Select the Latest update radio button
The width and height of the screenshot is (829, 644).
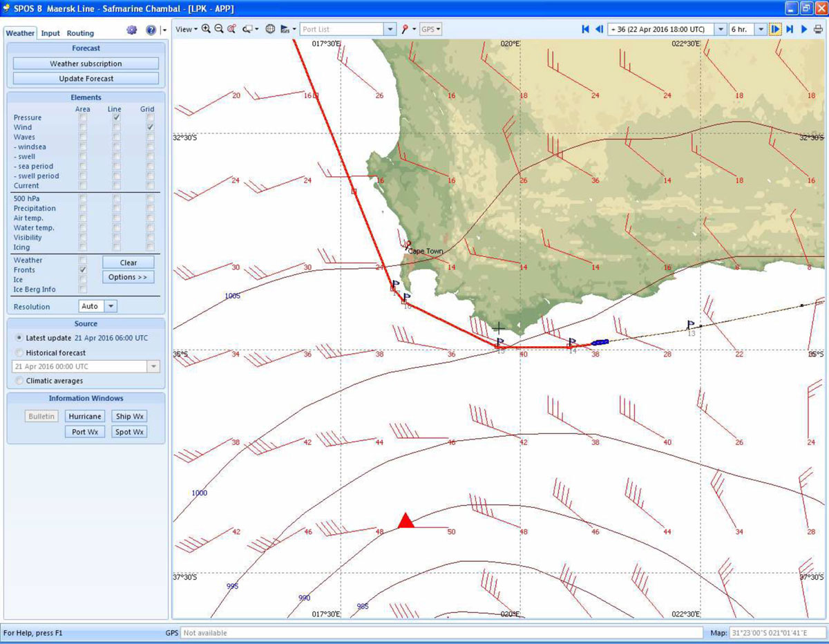19,338
